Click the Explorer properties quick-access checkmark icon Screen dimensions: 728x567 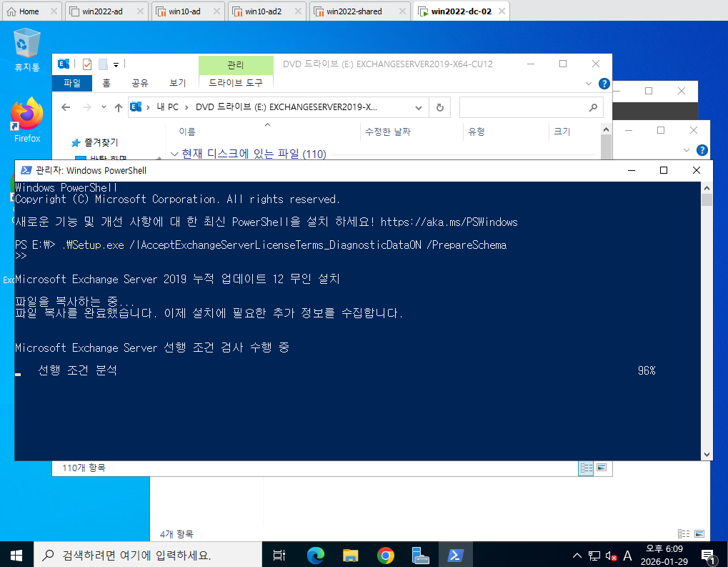pyautogui.click(x=87, y=64)
